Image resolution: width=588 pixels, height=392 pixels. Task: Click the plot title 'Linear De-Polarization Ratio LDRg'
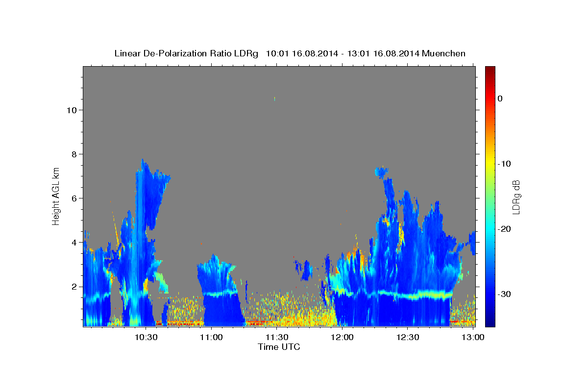186,53
